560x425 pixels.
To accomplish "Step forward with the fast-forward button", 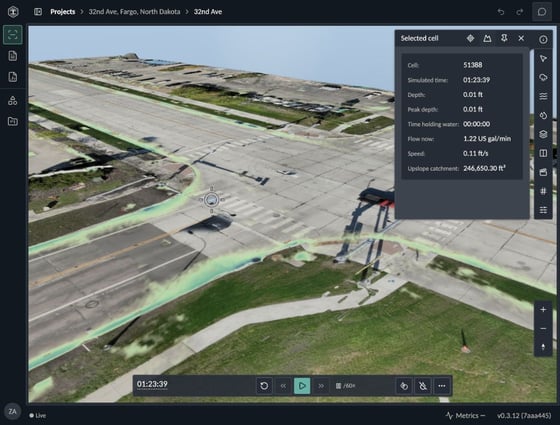I will coord(321,386).
